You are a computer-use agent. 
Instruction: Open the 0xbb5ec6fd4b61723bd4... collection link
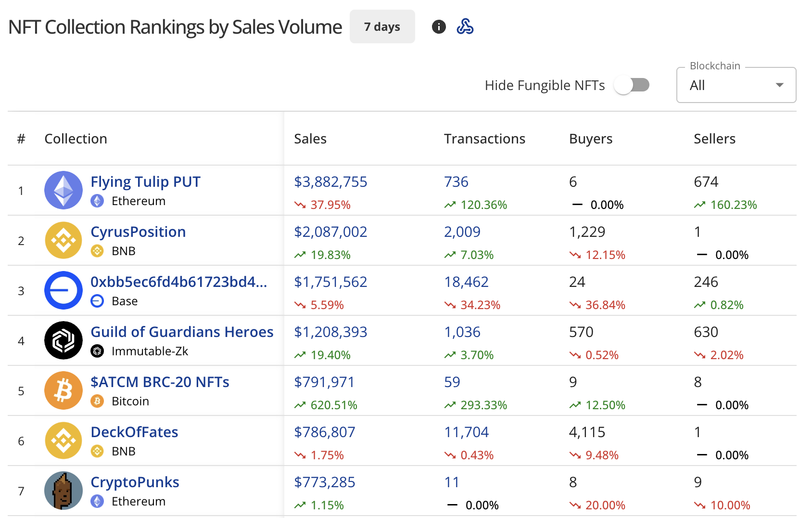click(x=178, y=282)
